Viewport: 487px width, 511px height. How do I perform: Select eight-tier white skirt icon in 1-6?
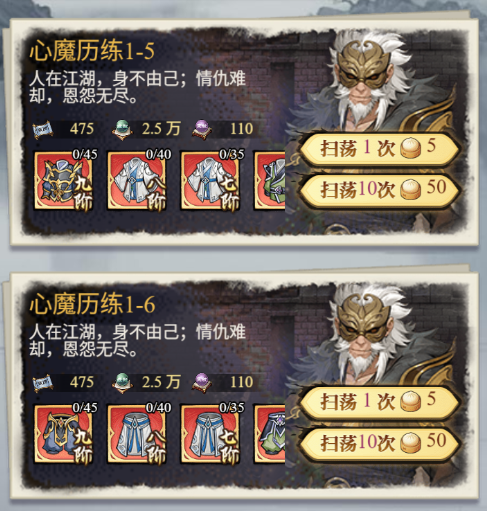click(x=137, y=434)
